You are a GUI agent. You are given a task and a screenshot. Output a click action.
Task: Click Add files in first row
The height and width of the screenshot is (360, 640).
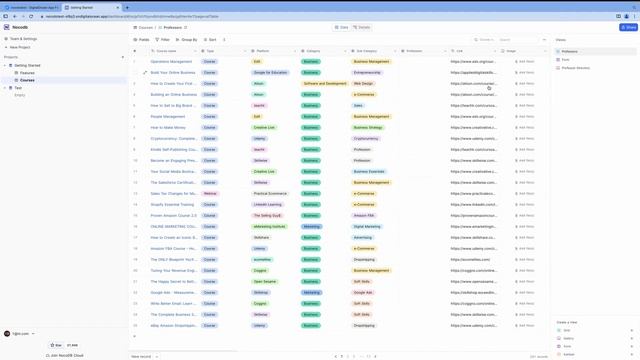pos(525,62)
